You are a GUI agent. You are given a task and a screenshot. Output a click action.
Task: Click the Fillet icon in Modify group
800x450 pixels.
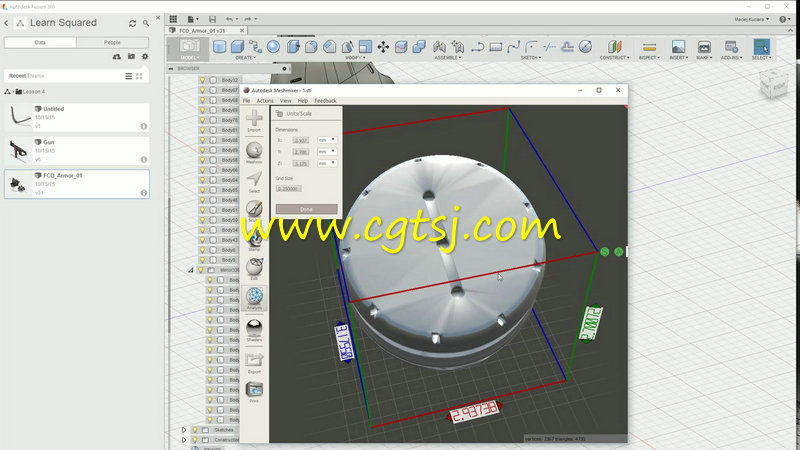pyautogui.click(x=311, y=47)
